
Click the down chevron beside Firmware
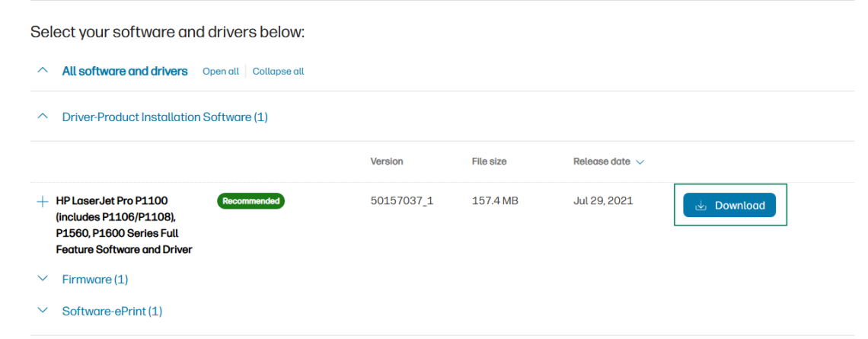pyautogui.click(x=43, y=280)
